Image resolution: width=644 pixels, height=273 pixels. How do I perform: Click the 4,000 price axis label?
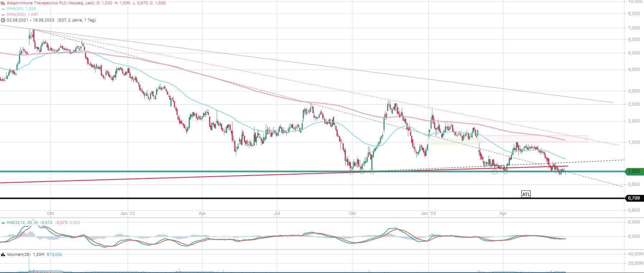coord(634,70)
